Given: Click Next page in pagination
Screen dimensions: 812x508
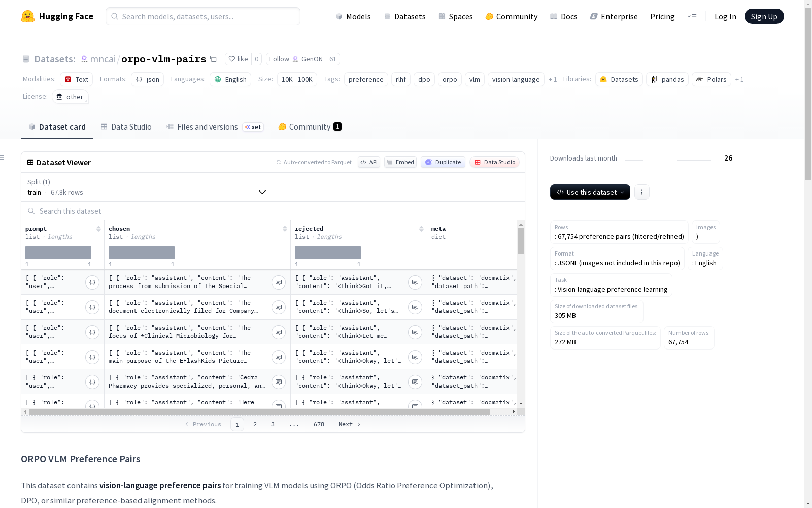Looking at the screenshot, I should tap(350, 424).
